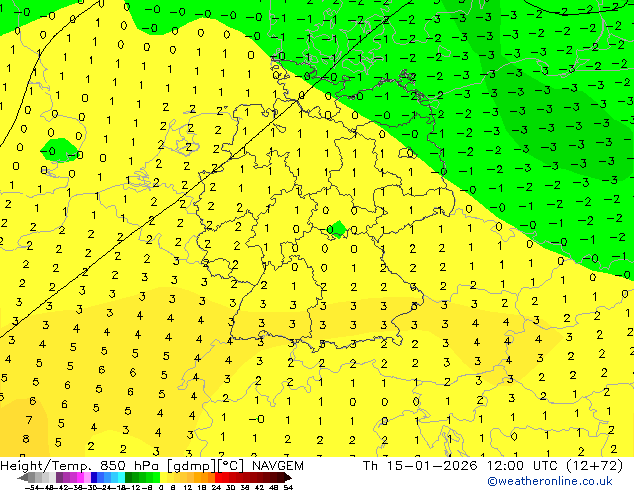Open the weatheronline.co.uk copyright link
Viewport: 634px width, 490px height.
click(549, 481)
